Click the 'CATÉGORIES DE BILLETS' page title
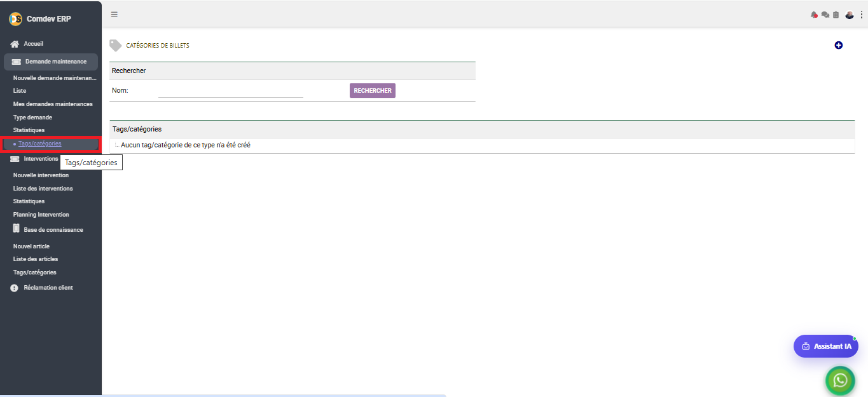Viewport: 868px width, 397px height. (x=158, y=46)
